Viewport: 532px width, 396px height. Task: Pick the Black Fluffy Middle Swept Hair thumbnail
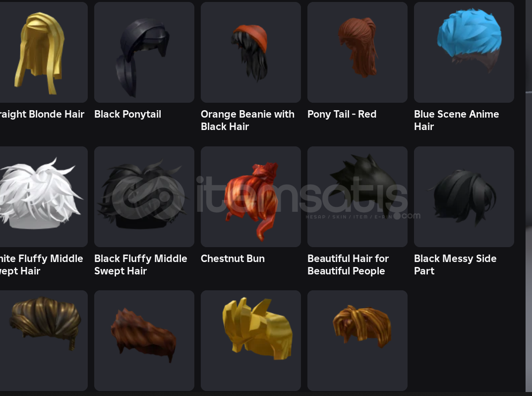point(144,197)
